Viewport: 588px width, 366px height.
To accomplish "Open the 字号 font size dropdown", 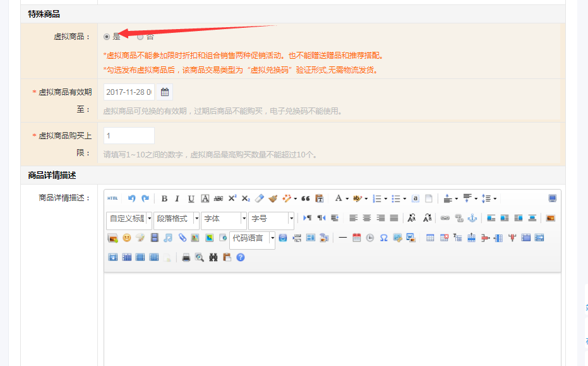I will [291, 218].
